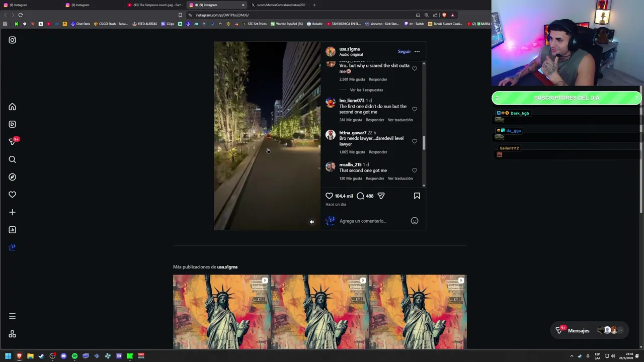Reload the page
Viewport: 644px width, 362px height.
point(21,15)
